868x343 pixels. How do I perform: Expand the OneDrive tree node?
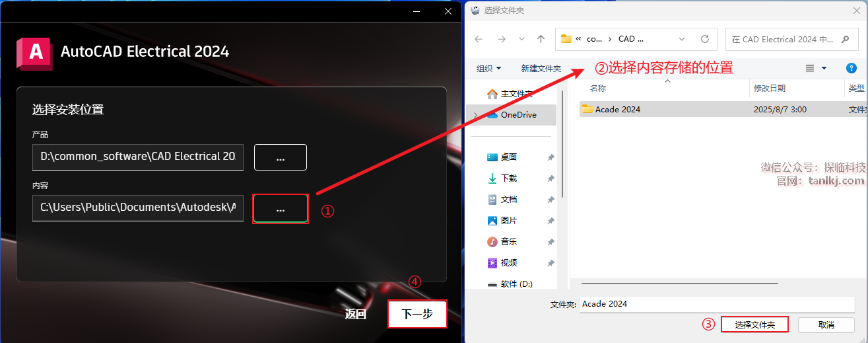(x=475, y=114)
